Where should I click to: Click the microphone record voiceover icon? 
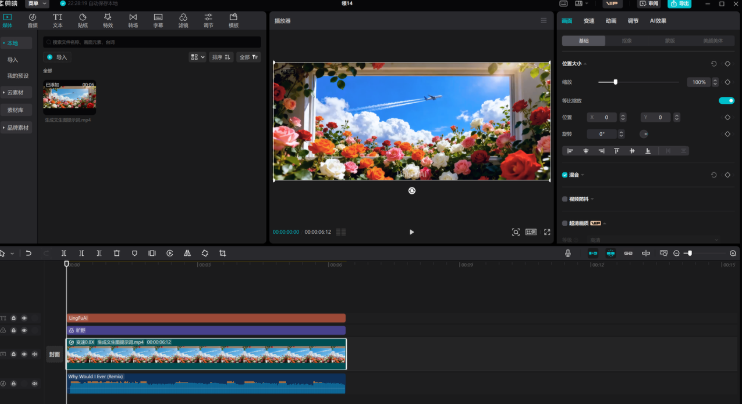(568, 254)
